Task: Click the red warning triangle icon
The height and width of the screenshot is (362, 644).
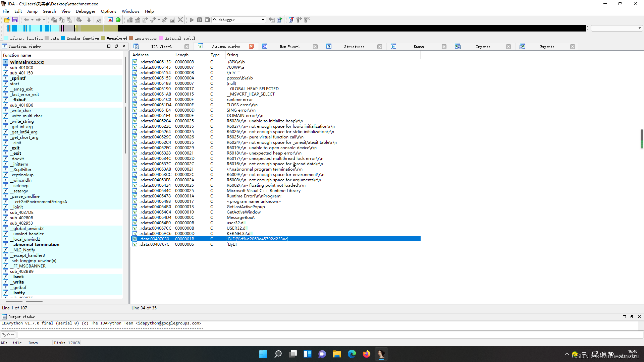Action: [x=110, y=20]
